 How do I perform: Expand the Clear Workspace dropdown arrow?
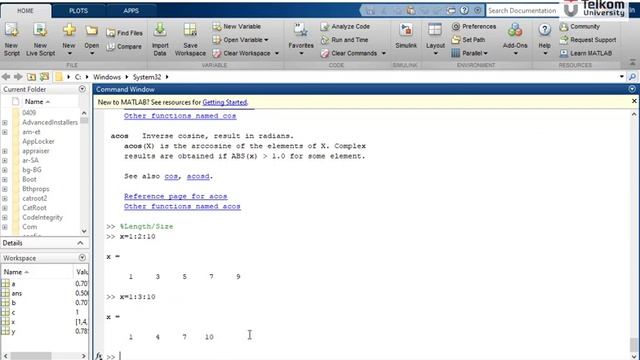pos(277,53)
